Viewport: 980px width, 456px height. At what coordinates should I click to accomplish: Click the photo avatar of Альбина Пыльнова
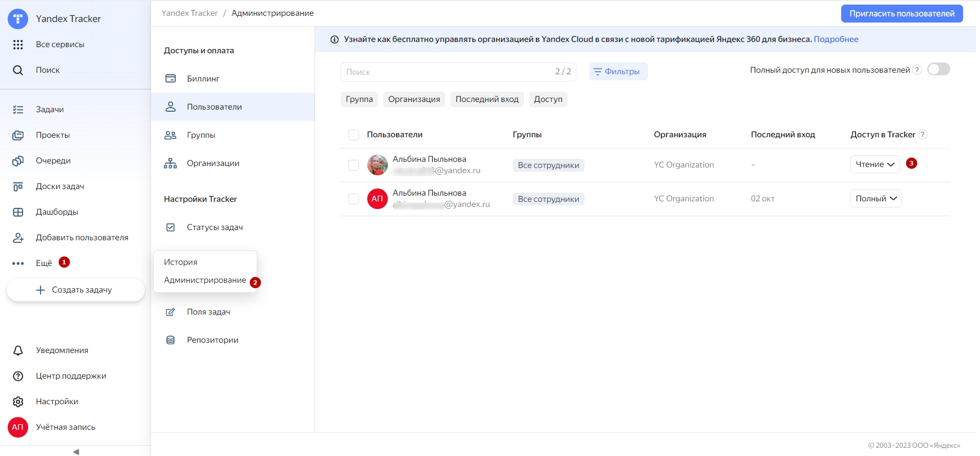[x=378, y=165]
